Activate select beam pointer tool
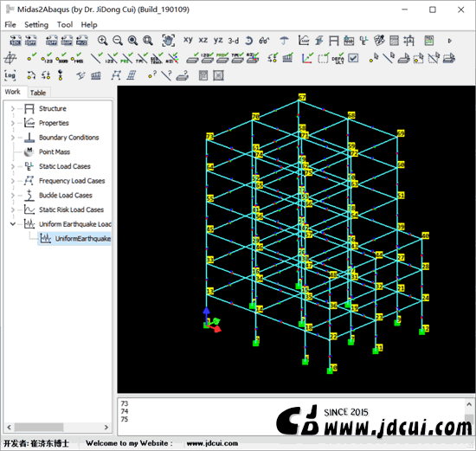This screenshot has height=451, width=476. pyautogui.click(x=389, y=58)
